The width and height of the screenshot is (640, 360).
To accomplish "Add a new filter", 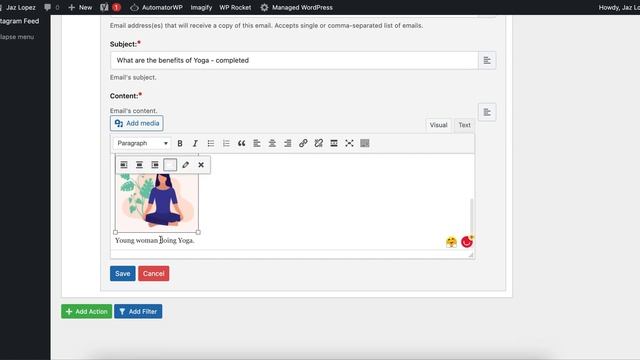I will click(138, 311).
